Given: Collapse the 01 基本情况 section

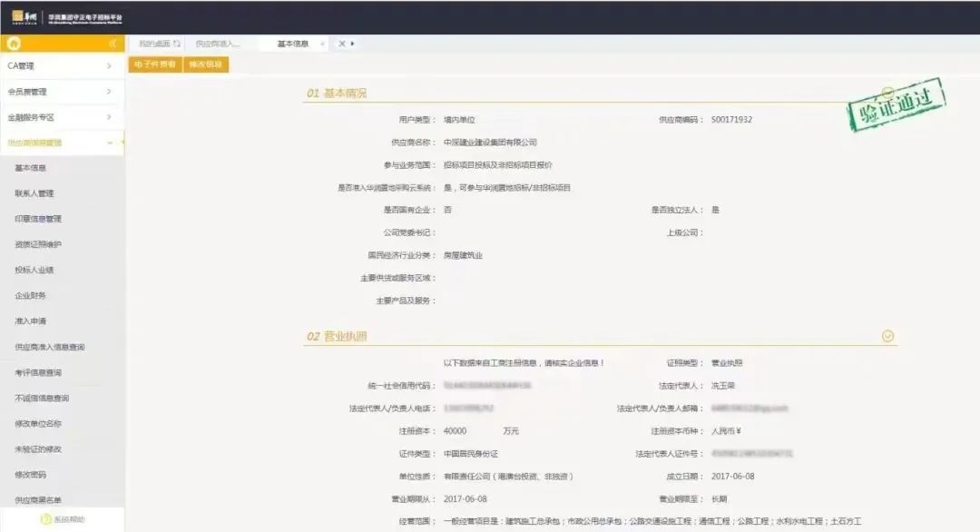Looking at the screenshot, I should [x=887, y=93].
